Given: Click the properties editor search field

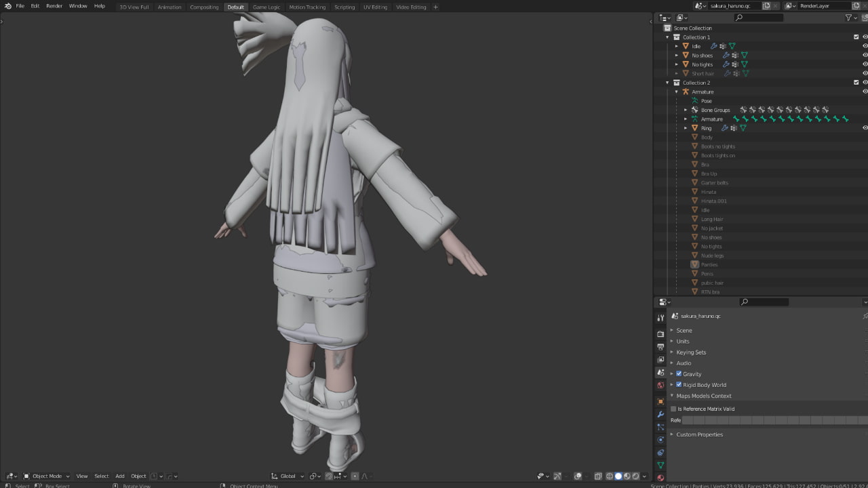Looking at the screenshot, I should pos(764,302).
